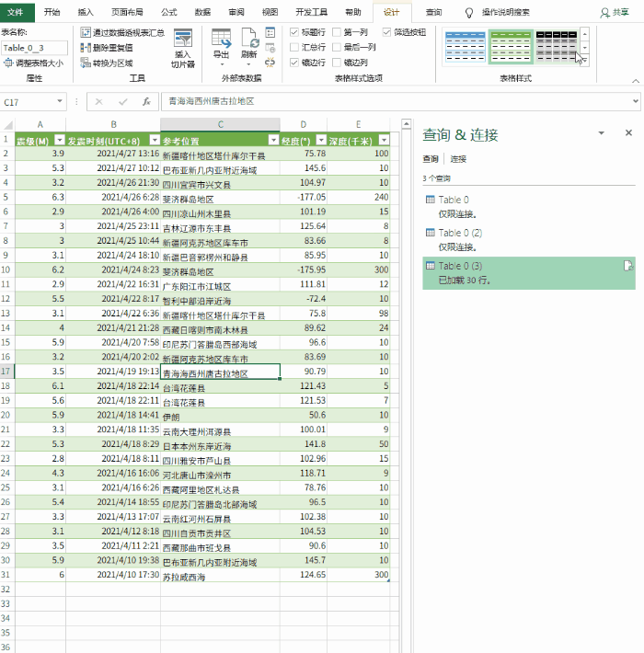The image size is (644, 653).
Task: Click the Select All corner triangle
Action: tap(7, 124)
